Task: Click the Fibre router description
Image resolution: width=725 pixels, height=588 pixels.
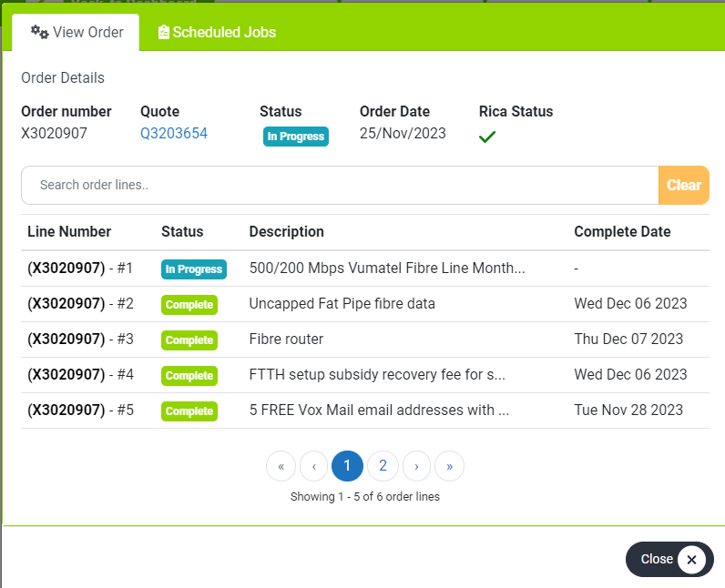Action: pos(286,340)
